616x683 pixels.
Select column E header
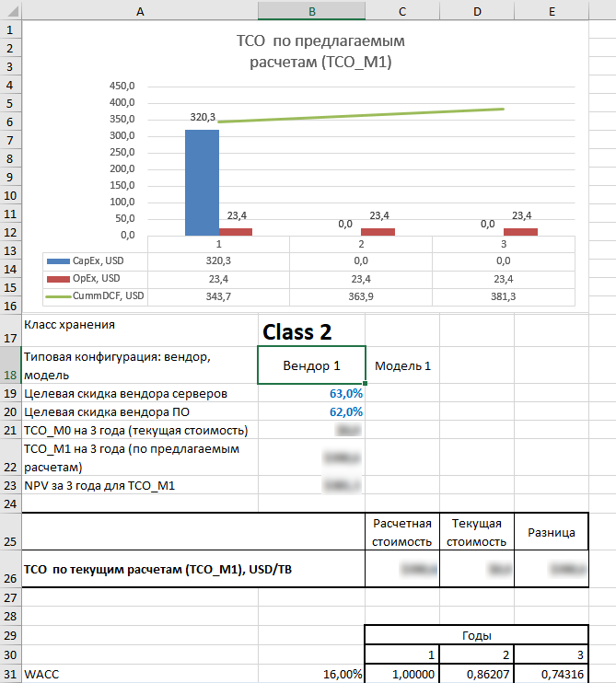[552, 11]
